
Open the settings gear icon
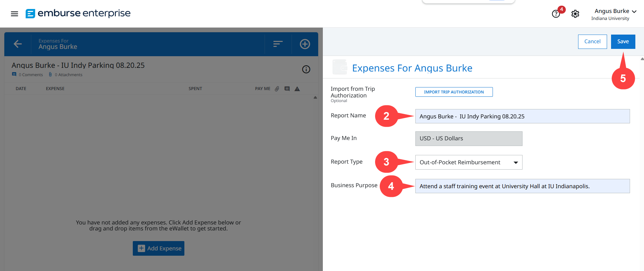point(575,14)
